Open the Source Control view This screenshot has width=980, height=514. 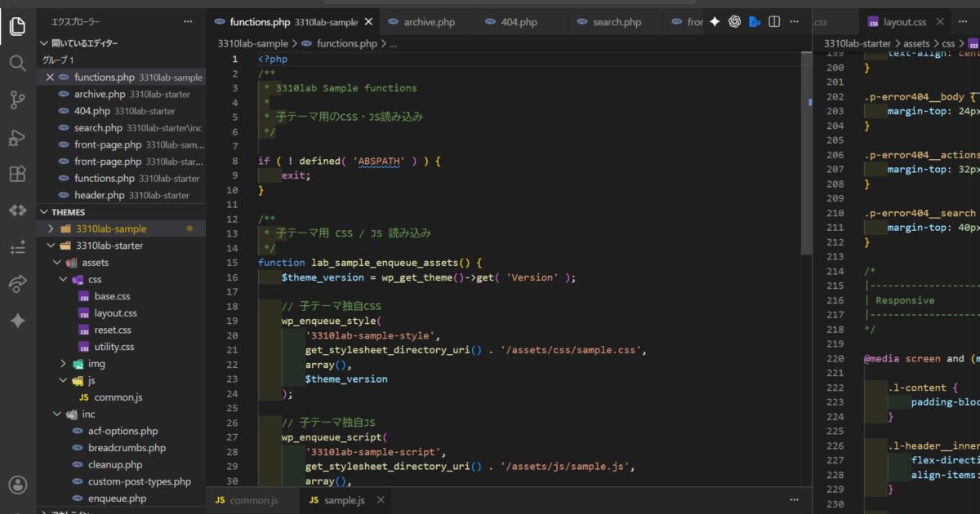point(17,100)
